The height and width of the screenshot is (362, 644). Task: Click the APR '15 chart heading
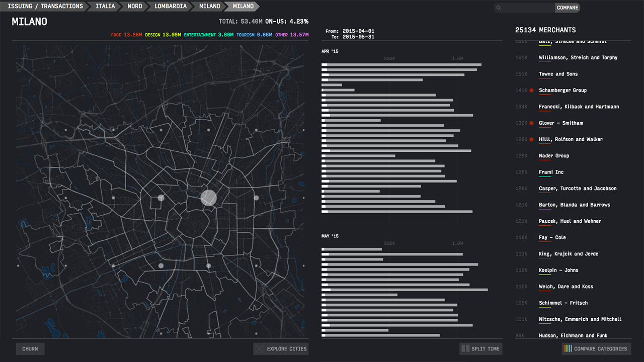coord(330,51)
